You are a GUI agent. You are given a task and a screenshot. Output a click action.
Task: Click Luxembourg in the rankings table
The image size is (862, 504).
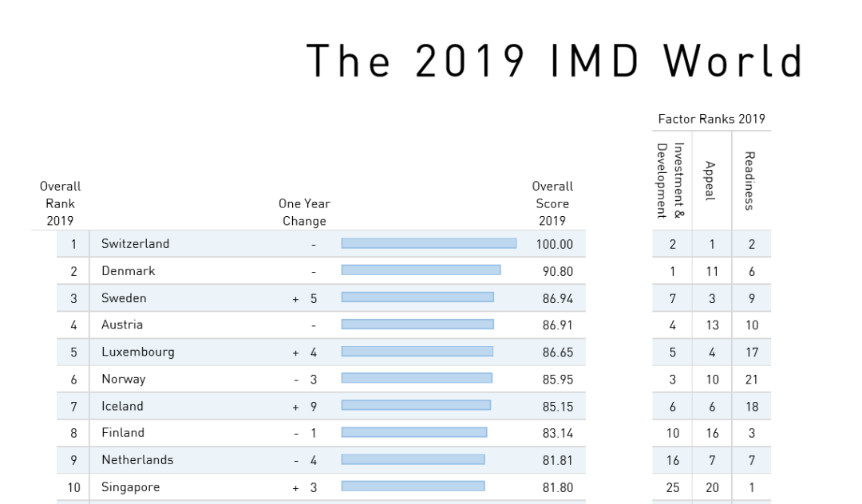[x=137, y=352]
